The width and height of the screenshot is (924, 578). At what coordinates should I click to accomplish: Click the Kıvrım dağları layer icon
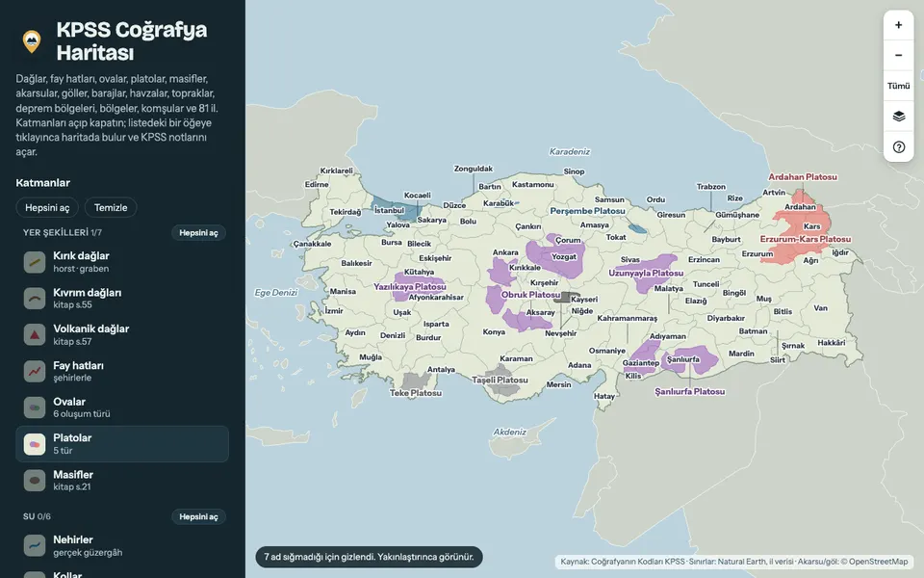pyautogui.click(x=35, y=299)
